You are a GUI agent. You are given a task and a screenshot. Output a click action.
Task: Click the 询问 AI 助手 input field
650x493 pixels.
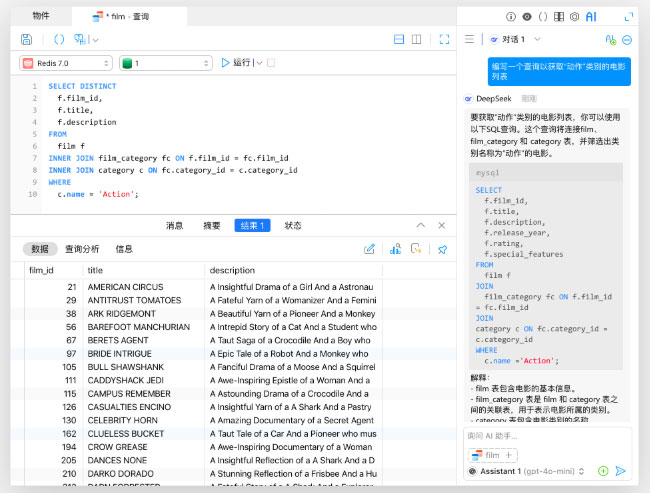(547, 436)
